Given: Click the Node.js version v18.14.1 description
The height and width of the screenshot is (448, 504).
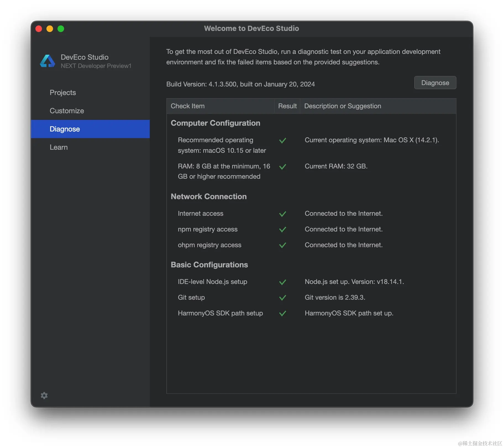Looking at the screenshot, I should (355, 282).
